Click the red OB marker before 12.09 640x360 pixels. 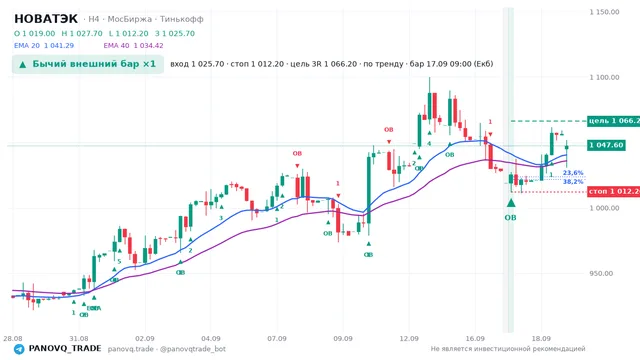[389, 129]
